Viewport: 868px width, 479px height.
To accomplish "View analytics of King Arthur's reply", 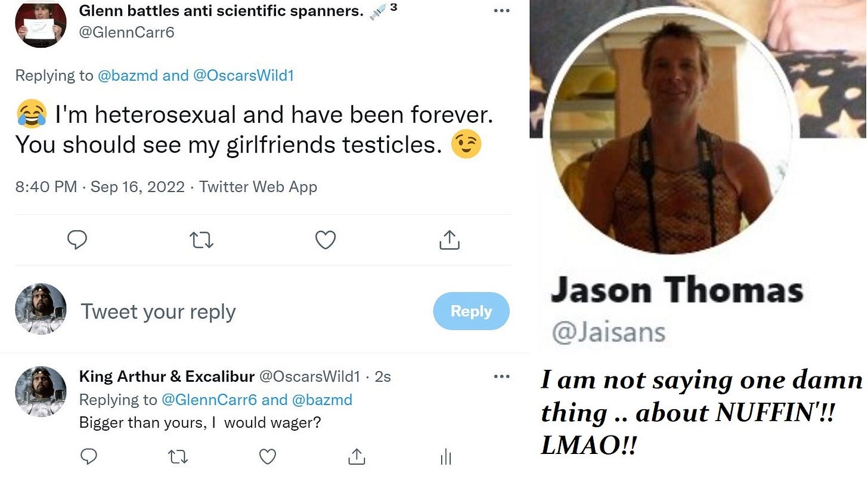I will (445, 457).
